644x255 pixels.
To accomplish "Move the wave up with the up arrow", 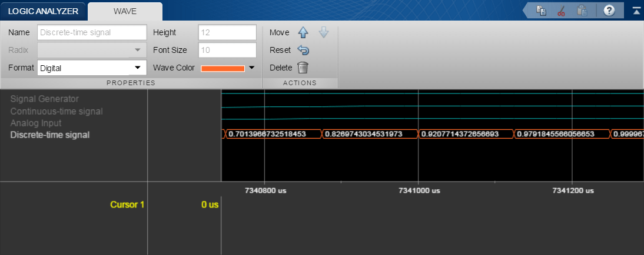I will tap(303, 32).
